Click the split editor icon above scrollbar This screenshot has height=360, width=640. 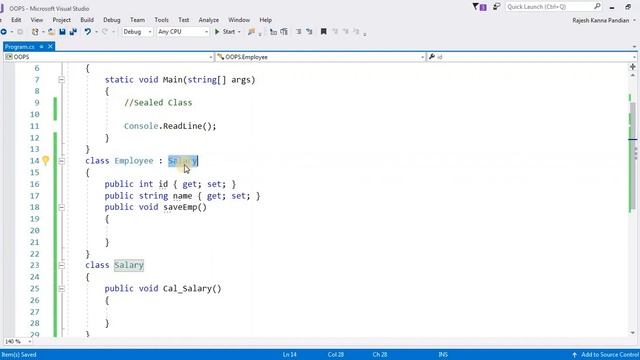633,67
